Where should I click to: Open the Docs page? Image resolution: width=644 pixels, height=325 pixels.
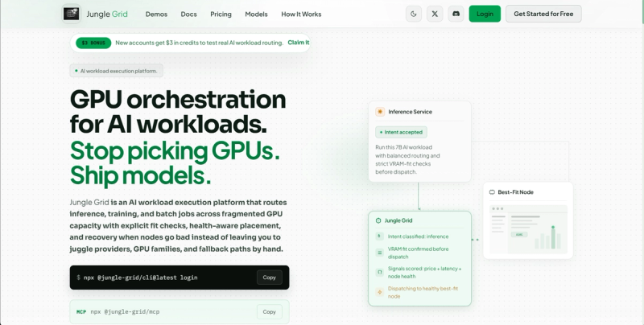coord(188,14)
